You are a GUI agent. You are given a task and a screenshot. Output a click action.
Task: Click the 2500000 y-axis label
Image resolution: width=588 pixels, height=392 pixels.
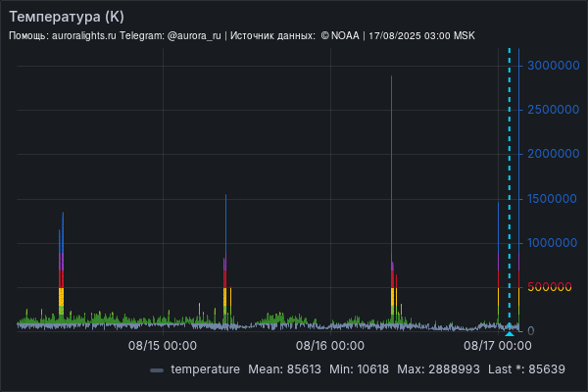click(x=554, y=110)
